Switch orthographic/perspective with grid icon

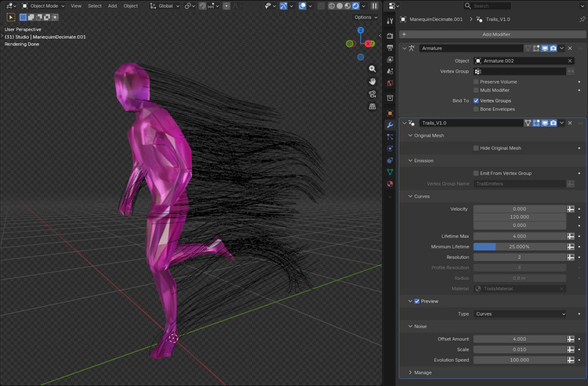(x=372, y=106)
